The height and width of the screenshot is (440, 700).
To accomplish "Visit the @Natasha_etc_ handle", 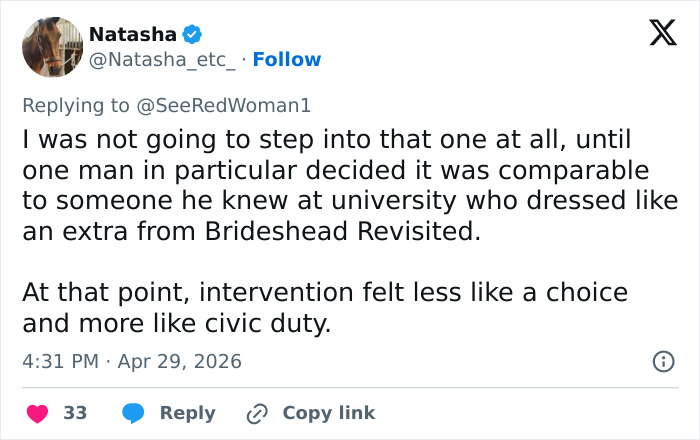I will pyautogui.click(x=163, y=60).
